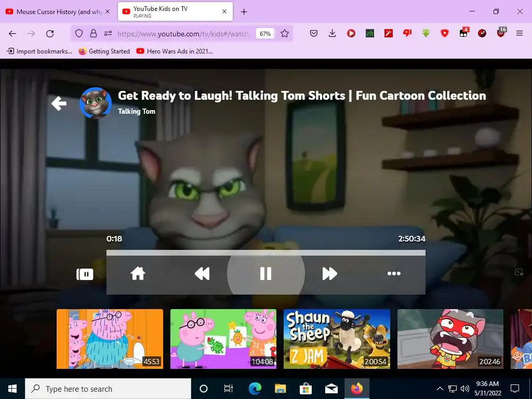Open more options three-dots icon in player

(x=394, y=273)
